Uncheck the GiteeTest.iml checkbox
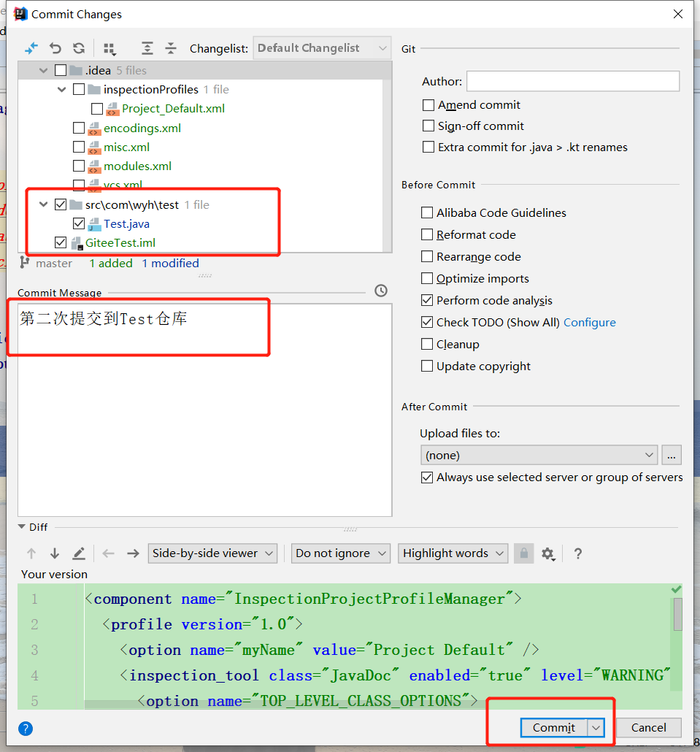 coord(61,242)
